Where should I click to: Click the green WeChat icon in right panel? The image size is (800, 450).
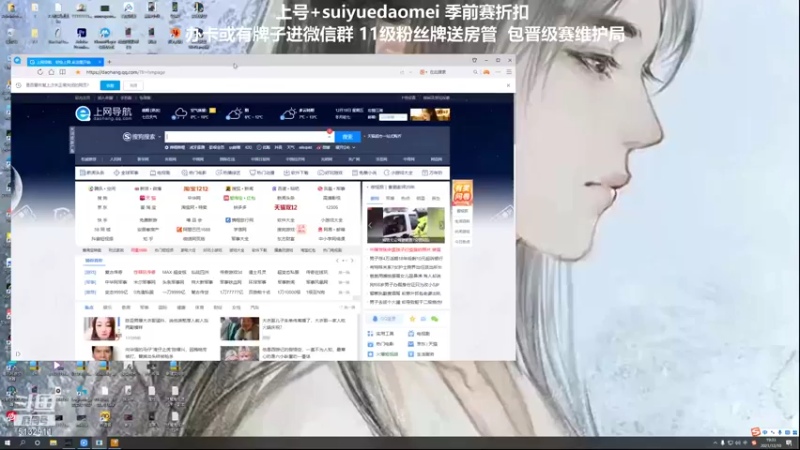tap(435, 319)
